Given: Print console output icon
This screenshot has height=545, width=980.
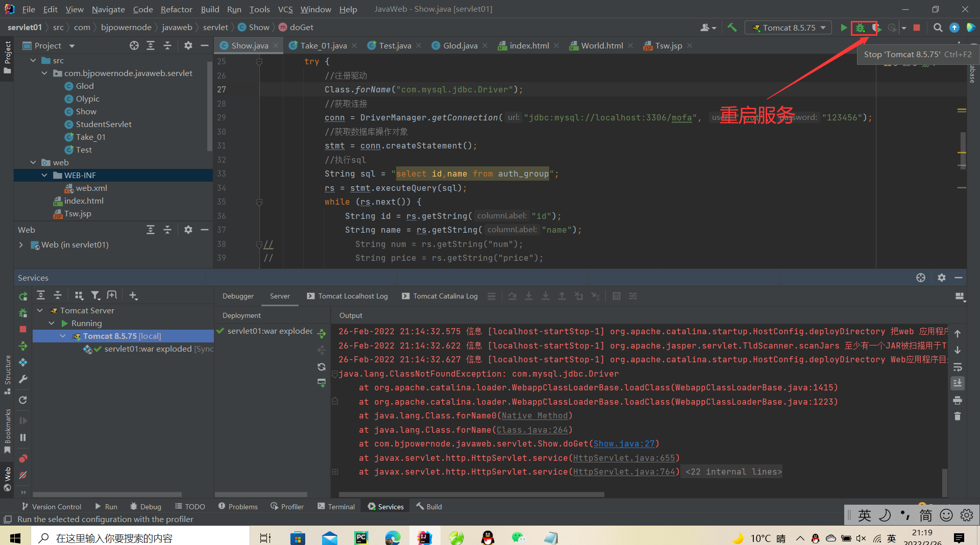Looking at the screenshot, I should 958,400.
